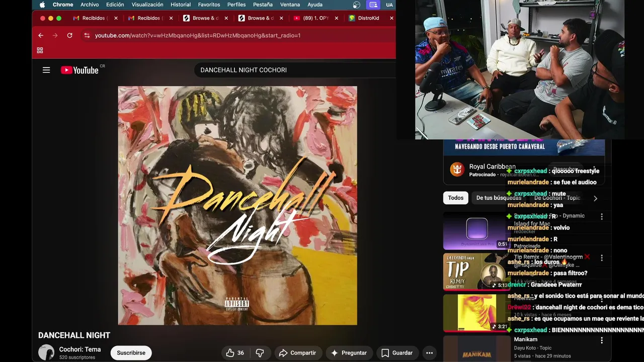The width and height of the screenshot is (644, 362).
Task: Open the Manikam video thumbnail
Action: 476,349
